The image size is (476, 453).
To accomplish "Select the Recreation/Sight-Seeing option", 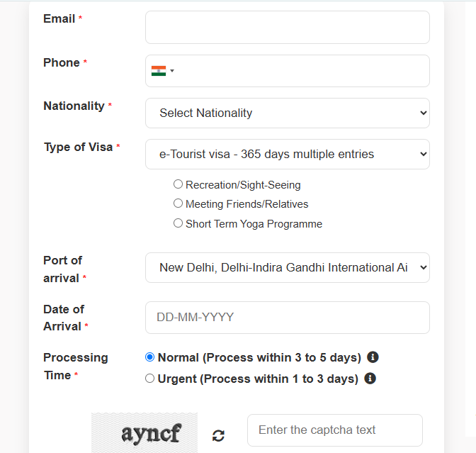I will (x=178, y=184).
